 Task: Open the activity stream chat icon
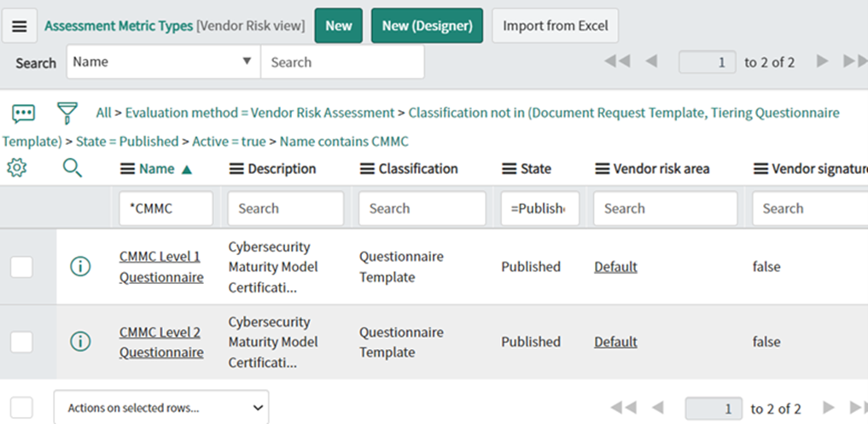[x=23, y=113]
